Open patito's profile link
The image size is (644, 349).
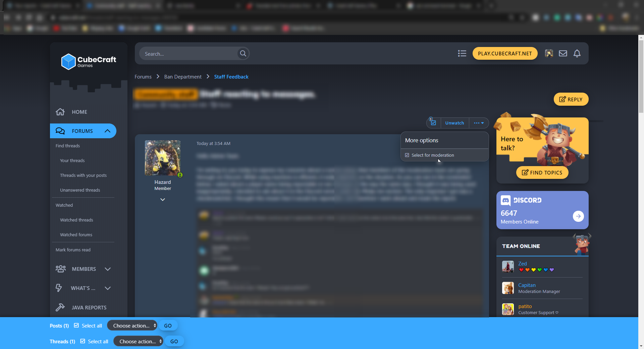(x=525, y=306)
